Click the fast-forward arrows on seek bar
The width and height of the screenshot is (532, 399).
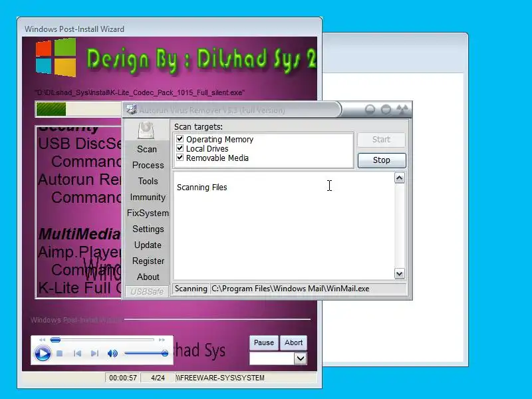click(x=162, y=340)
